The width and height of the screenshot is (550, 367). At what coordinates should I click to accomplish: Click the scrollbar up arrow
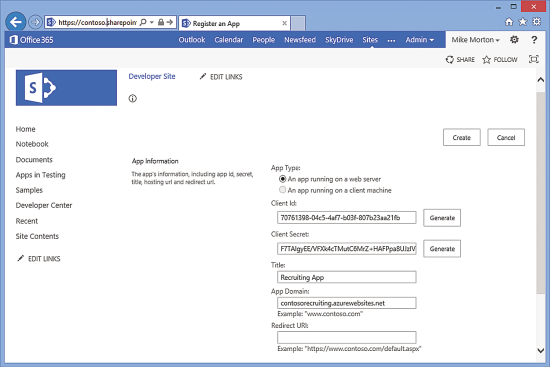point(541,80)
